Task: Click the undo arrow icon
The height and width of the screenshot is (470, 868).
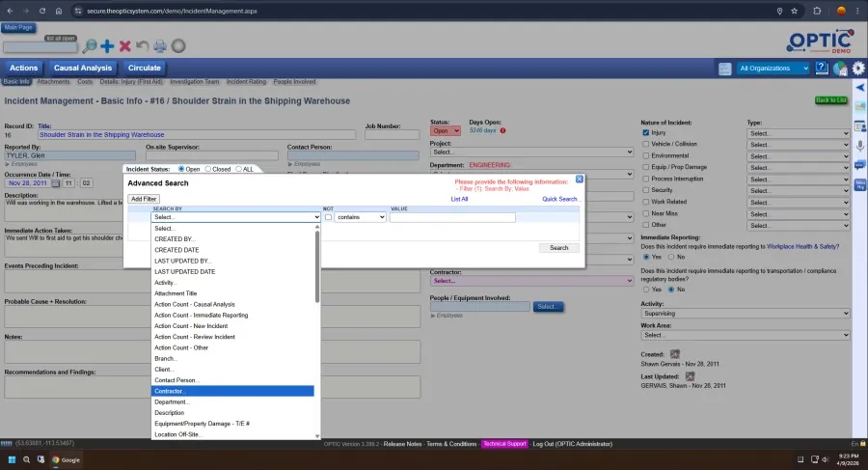Action: [143, 45]
